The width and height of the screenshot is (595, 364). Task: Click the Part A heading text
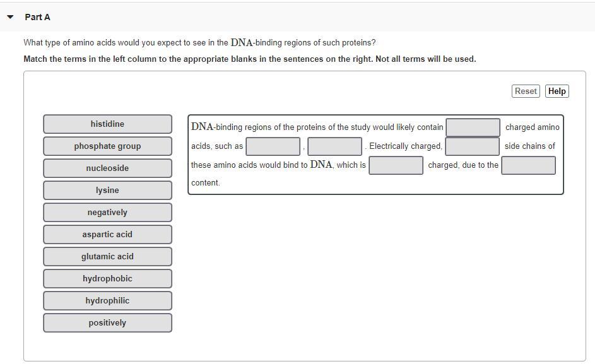pos(37,17)
